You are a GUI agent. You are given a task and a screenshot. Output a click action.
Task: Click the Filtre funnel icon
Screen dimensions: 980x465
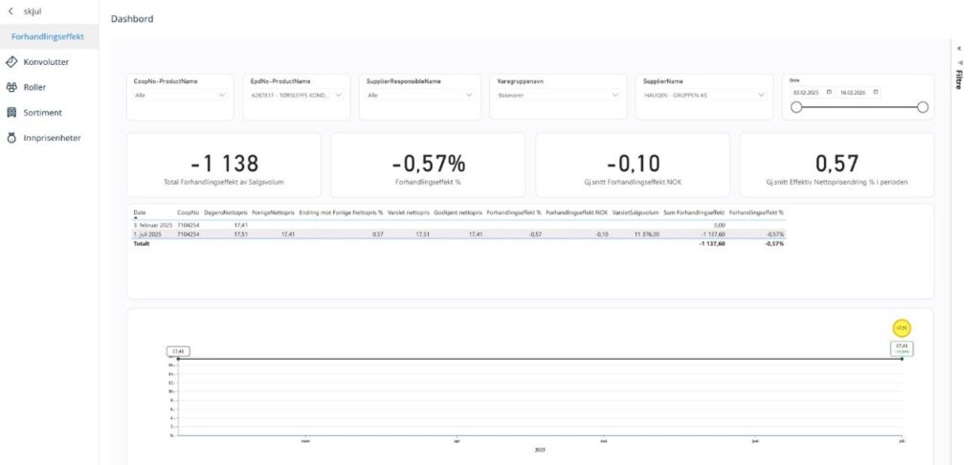click(x=959, y=61)
